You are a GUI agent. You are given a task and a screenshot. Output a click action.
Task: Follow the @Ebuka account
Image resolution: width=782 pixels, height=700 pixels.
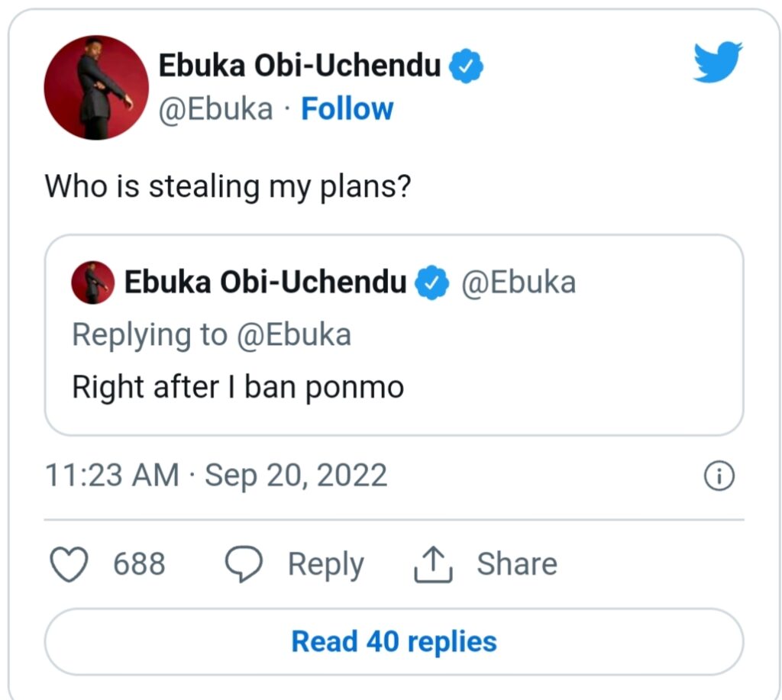click(x=347, y=108)
